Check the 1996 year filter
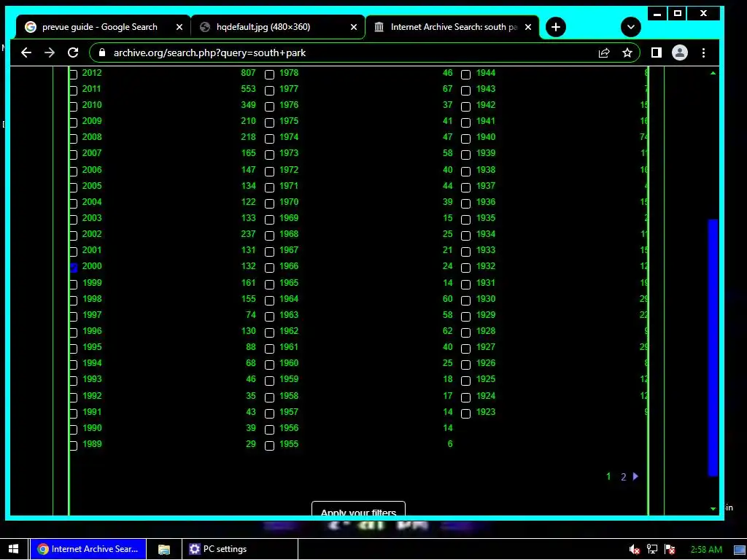The width and height of the screenshot is (747, 560). point(74,332)
